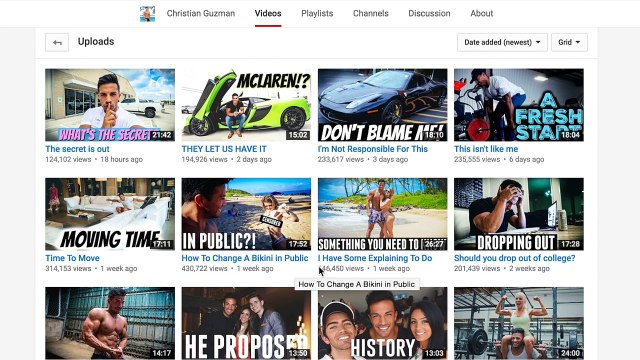The image size is (640, 360).
Task: Open the About tab
Action: click(482, 13)
